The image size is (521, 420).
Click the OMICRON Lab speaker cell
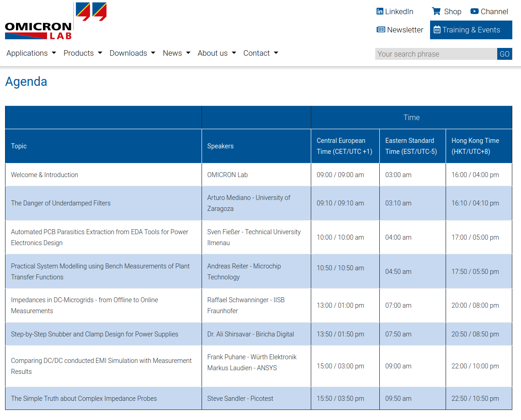[256, 175]
